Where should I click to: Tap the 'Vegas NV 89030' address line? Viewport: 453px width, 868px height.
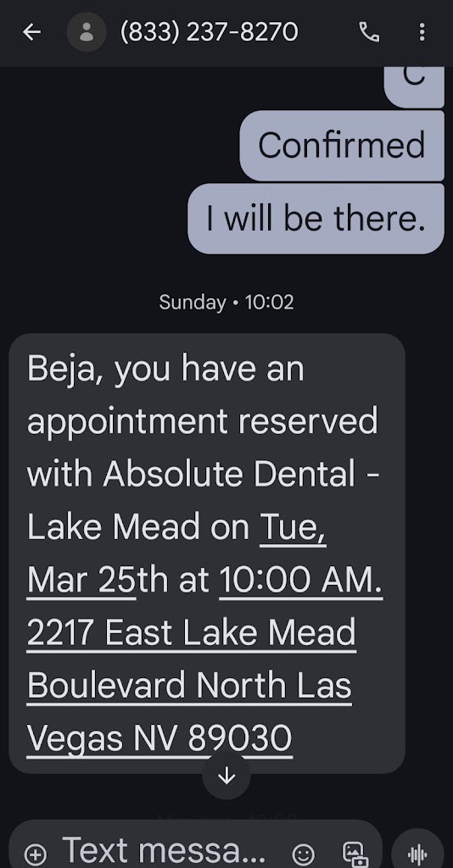click(159, 738)
